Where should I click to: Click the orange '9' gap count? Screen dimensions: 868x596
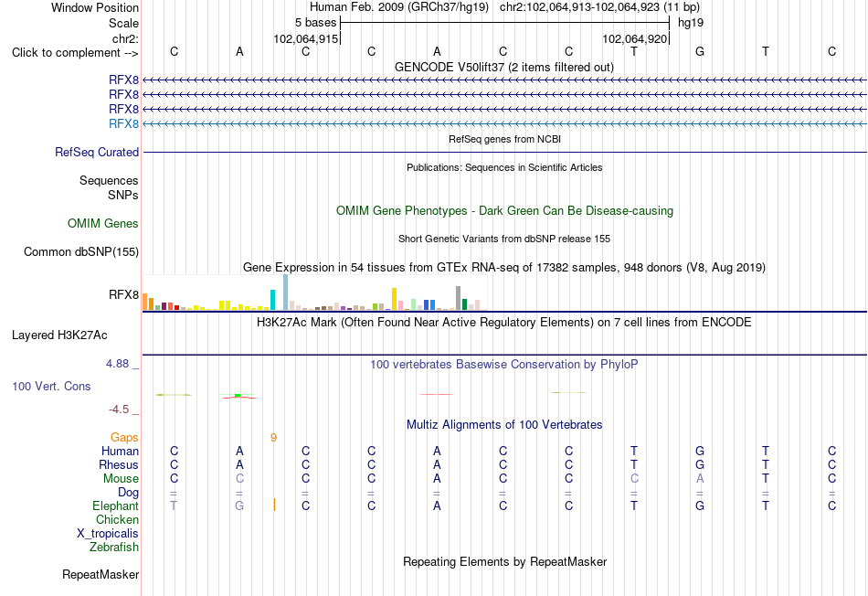(273, 438)
